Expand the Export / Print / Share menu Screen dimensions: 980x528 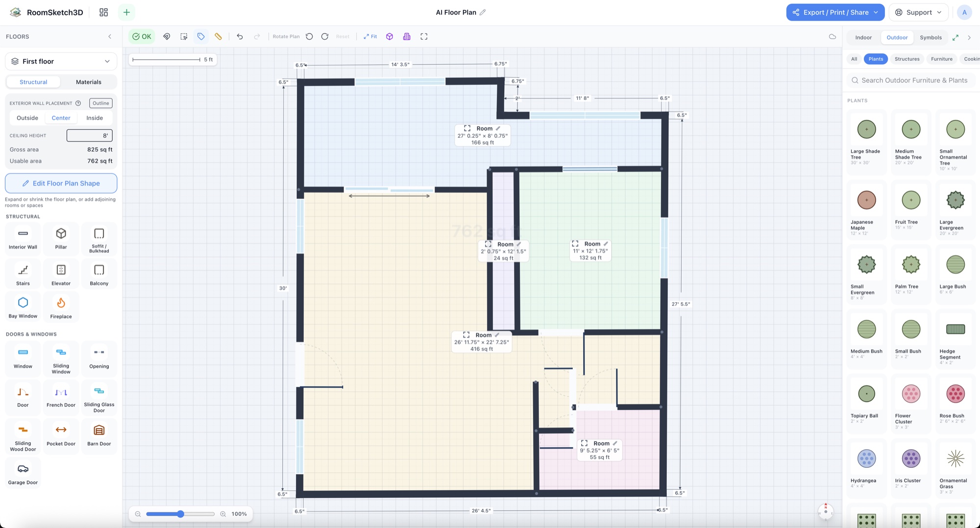pos(835,12)
